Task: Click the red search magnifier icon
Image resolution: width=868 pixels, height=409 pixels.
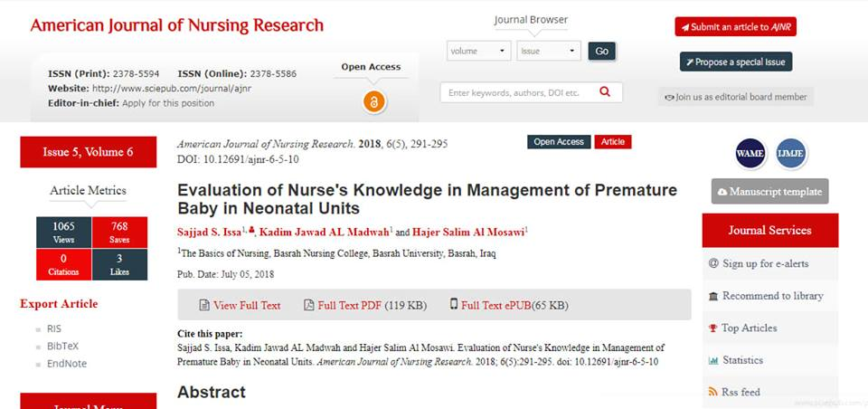Action: pyautogui.click(x=605, y=91)
